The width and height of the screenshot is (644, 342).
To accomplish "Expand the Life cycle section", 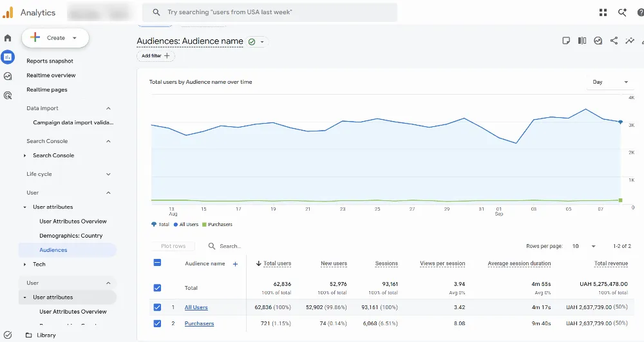I will (x=108, y=174).
